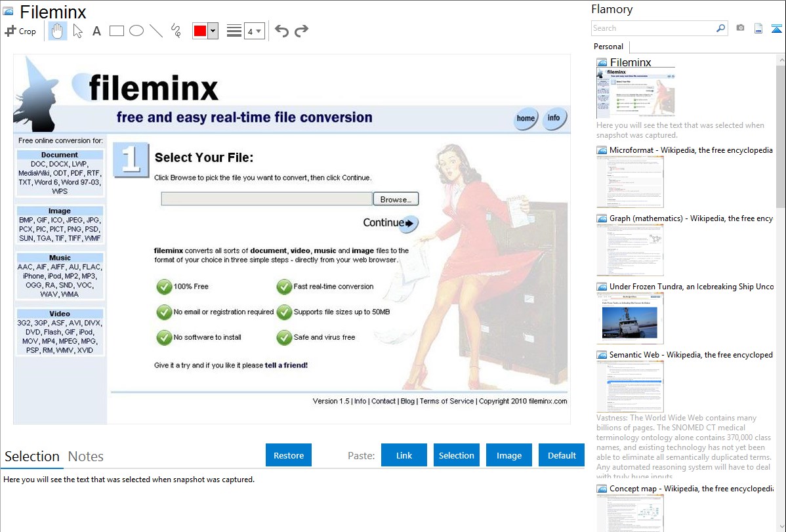Viewport: 786px width, 532px height.
Task: Pick the rectangle shape tool
Action: tap(116, 31)
